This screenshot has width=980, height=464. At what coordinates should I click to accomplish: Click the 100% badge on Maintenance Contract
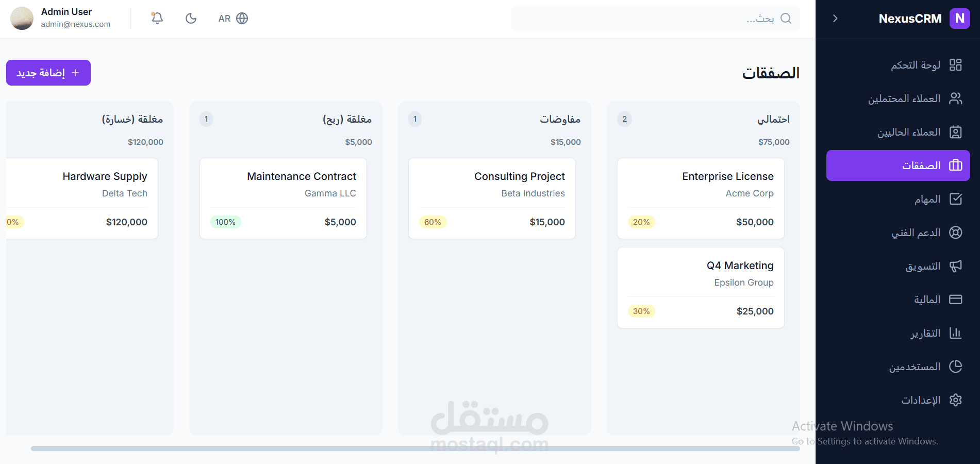point(225,222)
